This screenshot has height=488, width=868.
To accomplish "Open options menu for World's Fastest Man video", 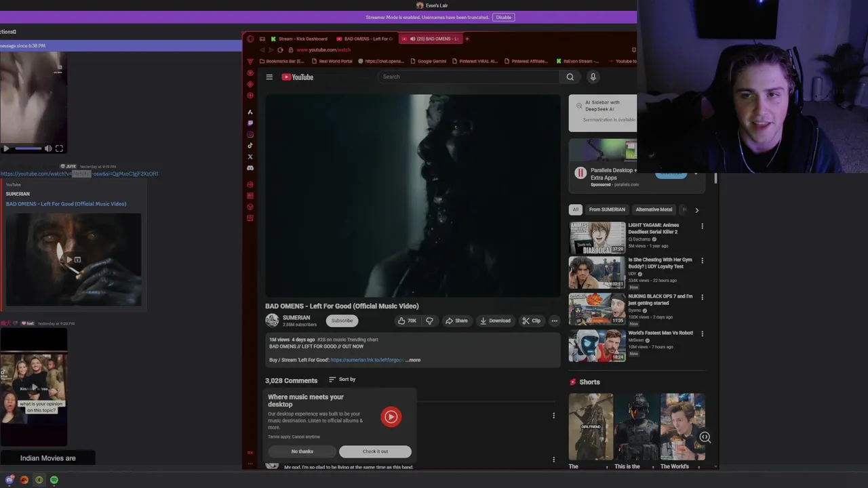I will click(x=702, y=333).
